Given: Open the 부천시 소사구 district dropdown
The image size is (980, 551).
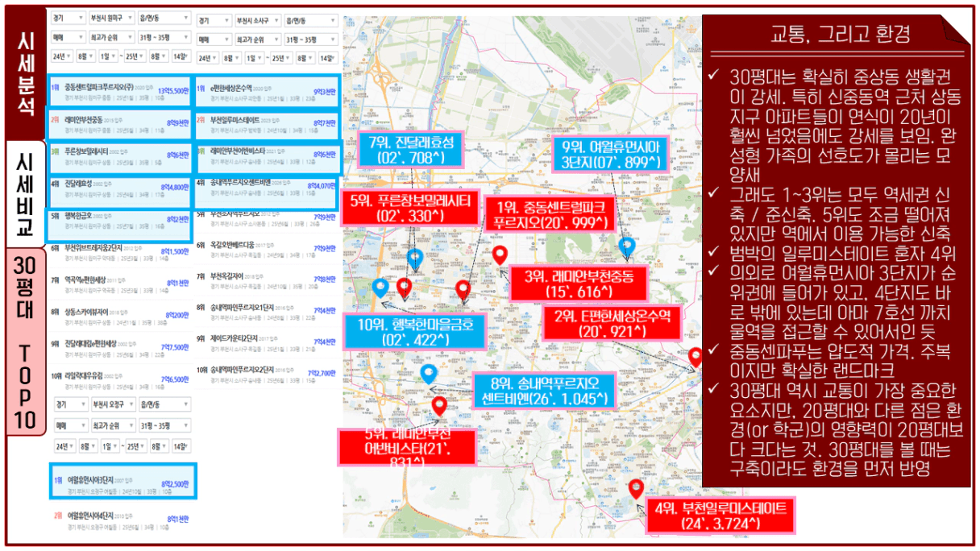Looking at the screenshot, I should pyautogui.click(x=257, y=19).
